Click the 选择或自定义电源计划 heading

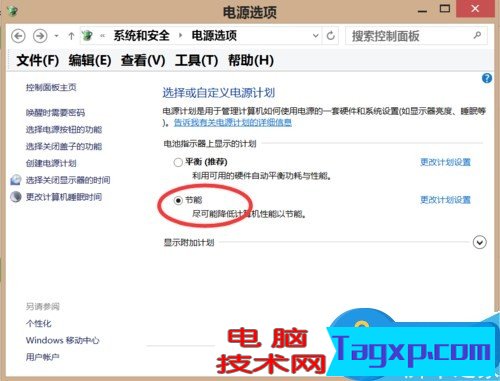click(x=219, y=93)
